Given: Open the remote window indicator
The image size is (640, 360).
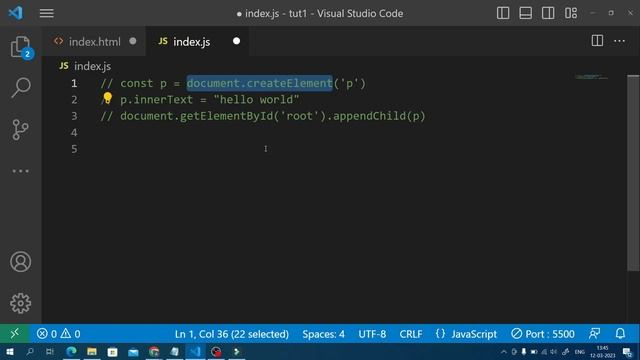Looking at the screenshot, I should (x=14, y=334).
